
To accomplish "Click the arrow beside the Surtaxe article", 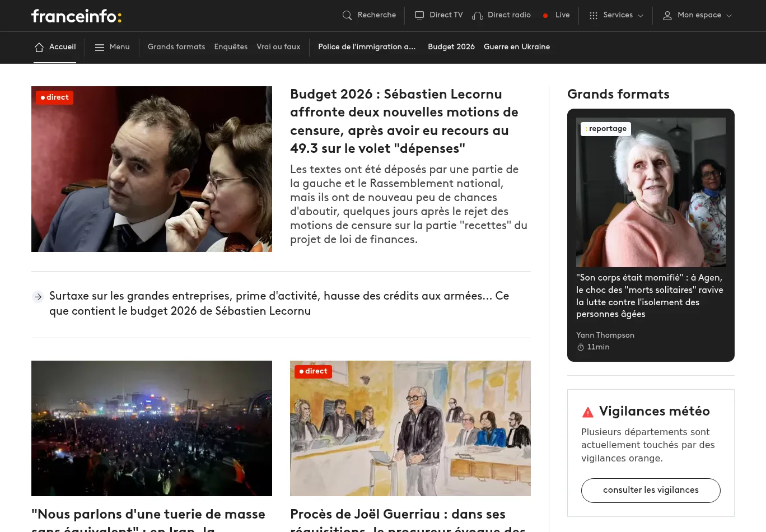I will pos(38,297).
